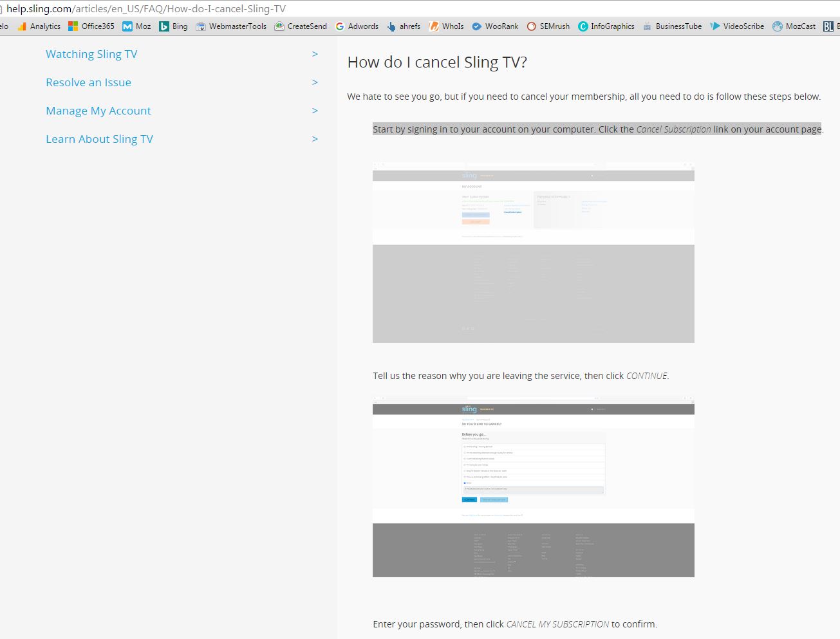The height and width of the screenshot is (639, 840).
Task: Open the Manage My Account link
Action: point(98,111)
